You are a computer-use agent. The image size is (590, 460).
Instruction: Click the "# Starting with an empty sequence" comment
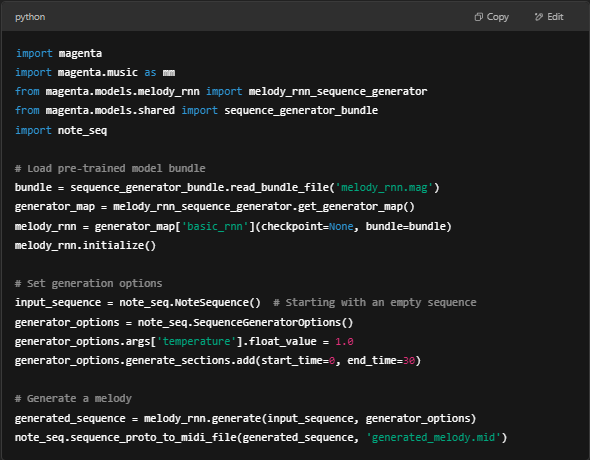pos(375,302)
